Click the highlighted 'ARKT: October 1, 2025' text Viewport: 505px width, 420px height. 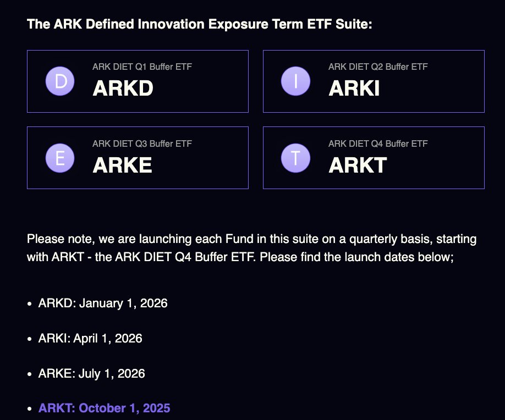tap(104, 408)
